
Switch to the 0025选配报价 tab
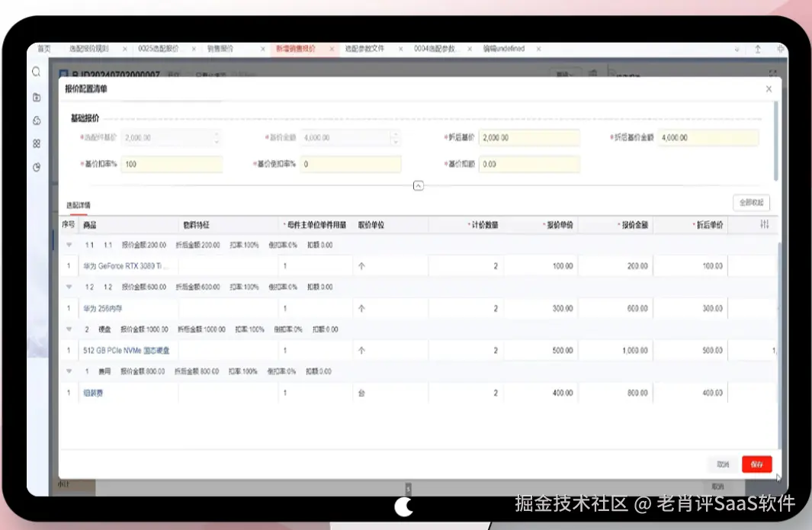click(x=158, y=49)
